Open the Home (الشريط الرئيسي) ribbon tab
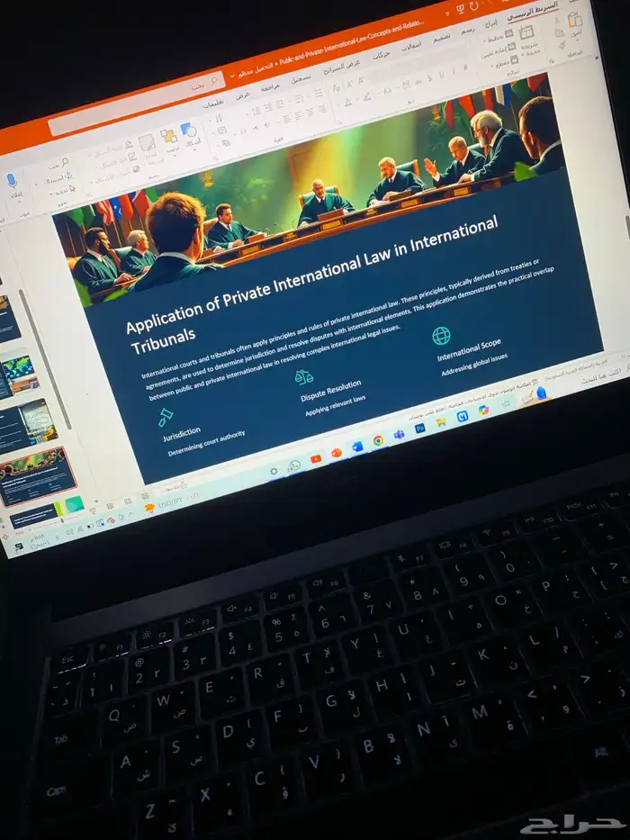The height and width of the screenshot is (840, 630). (531, 10)
